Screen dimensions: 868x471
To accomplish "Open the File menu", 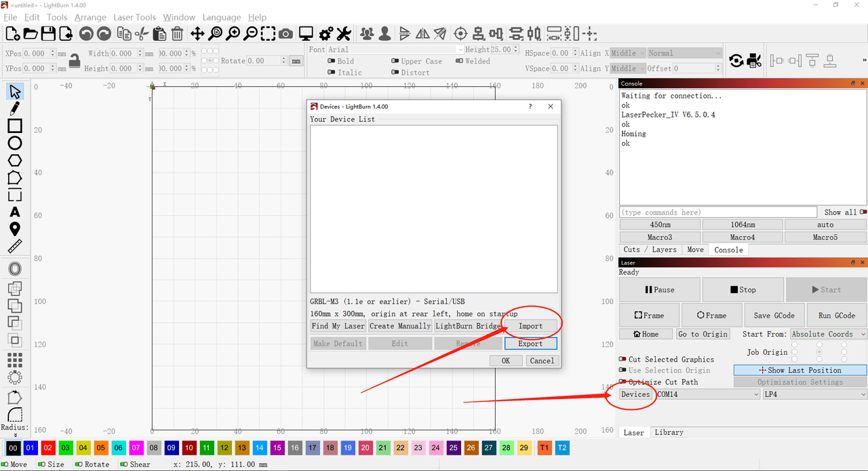I will [x=10, y=17].
